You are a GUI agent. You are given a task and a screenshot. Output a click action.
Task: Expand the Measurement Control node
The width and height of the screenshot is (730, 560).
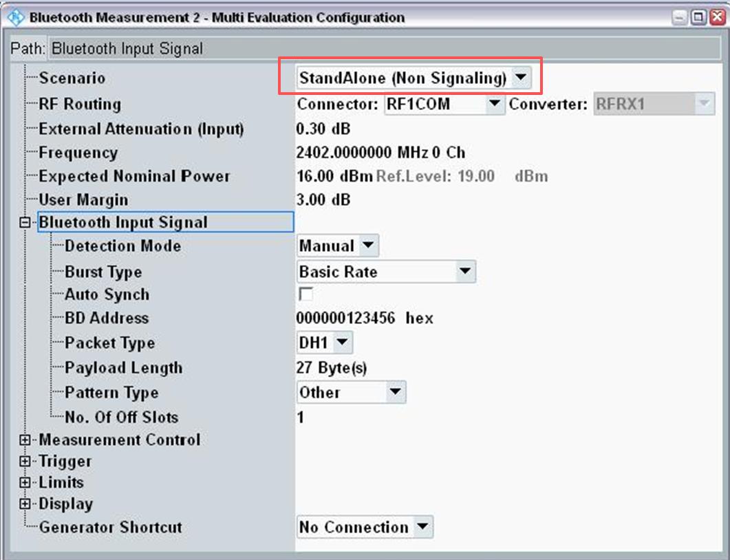click(x=25, y=440)
